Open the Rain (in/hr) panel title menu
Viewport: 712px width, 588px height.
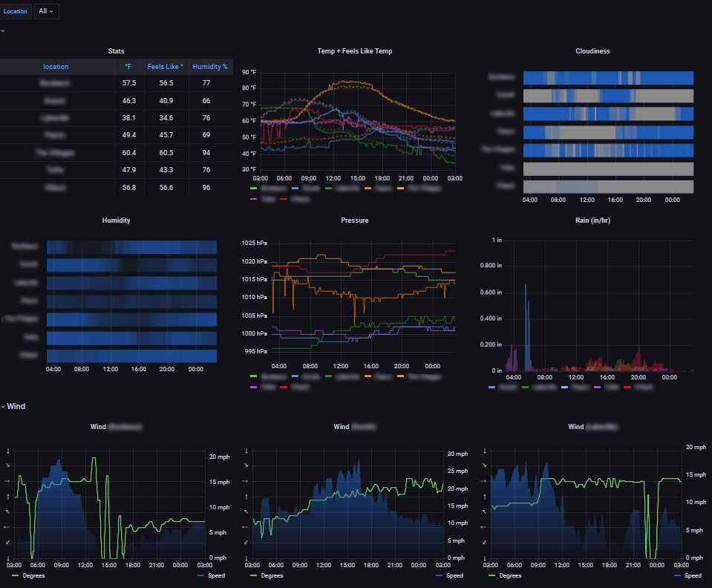tap(594, 220)
